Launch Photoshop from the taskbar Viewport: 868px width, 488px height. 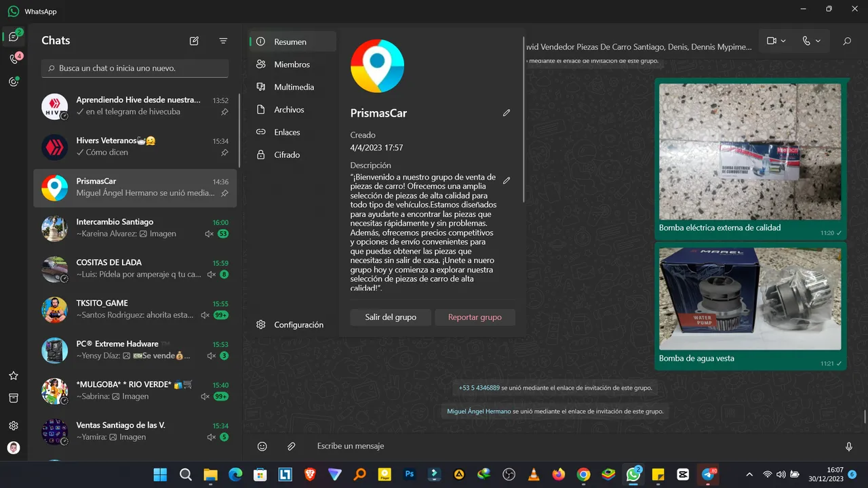point(410,474)
